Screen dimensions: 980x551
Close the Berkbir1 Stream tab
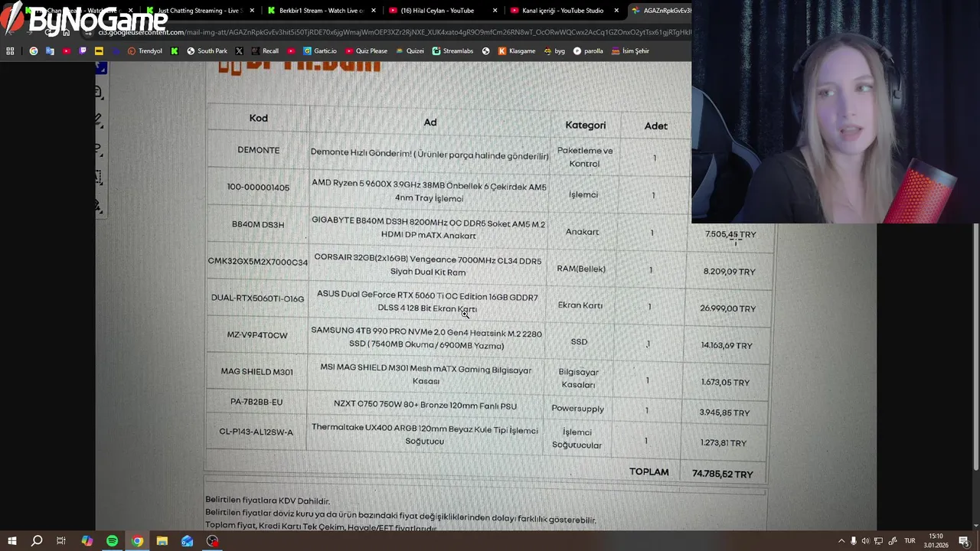[374, 11]
